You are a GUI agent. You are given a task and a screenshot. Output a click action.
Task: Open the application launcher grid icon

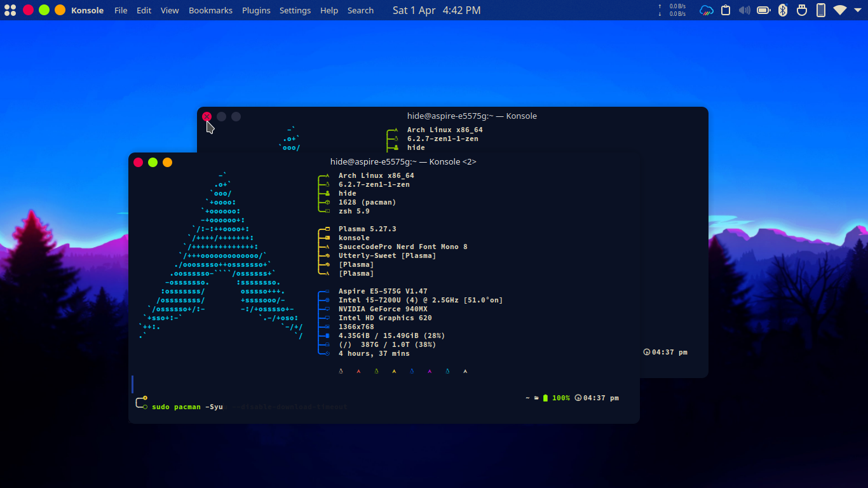tap(10, 10)
